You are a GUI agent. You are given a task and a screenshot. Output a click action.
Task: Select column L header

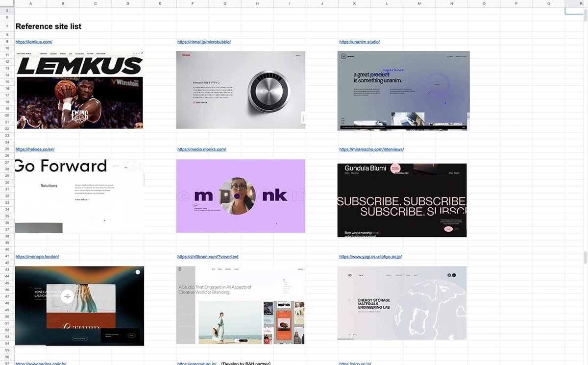click(x=387, y=3)
